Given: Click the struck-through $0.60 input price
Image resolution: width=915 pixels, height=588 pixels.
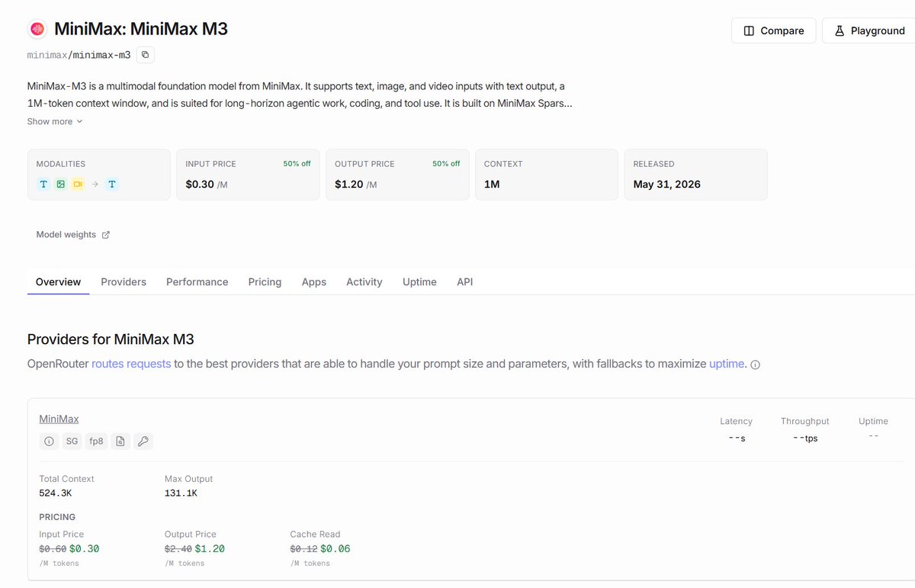Looking at the screenshot, I should click(x=53, y=549).
